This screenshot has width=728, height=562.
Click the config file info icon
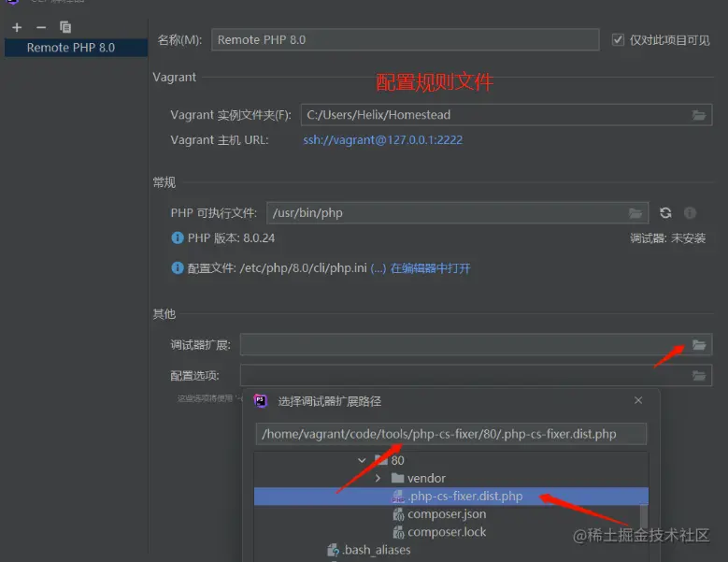tap(178, 268)
